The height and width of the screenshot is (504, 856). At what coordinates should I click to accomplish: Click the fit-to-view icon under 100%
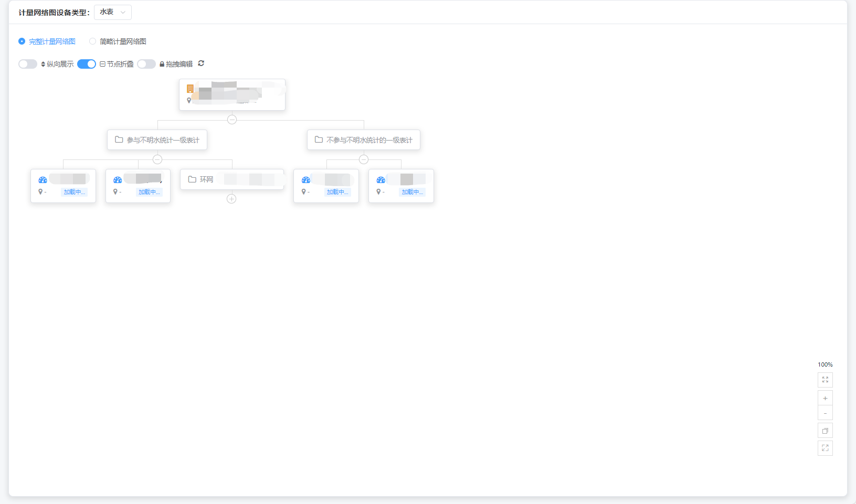point(825,380)
